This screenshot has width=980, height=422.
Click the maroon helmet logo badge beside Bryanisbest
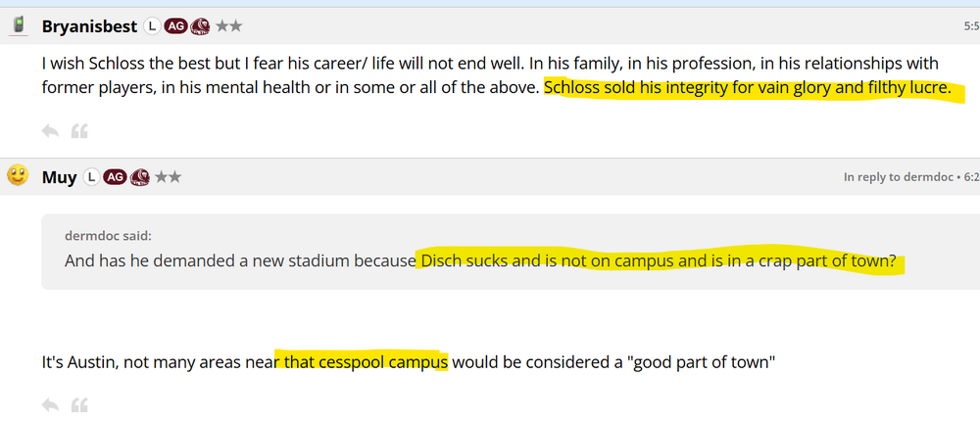199,26
